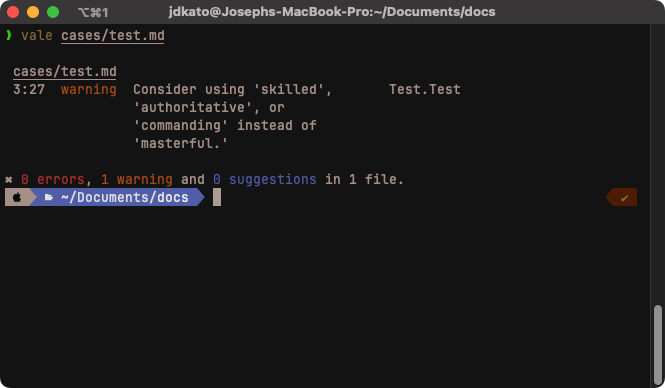Click 'in 1 file.' summary text

[x=364, y=179]
